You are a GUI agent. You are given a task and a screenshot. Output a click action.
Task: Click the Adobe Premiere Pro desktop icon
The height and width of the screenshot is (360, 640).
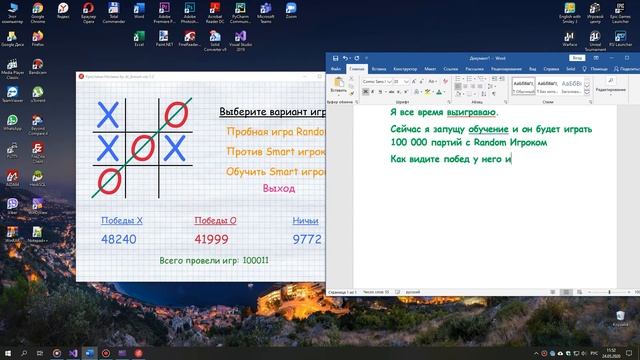click(x=164, y=12)
